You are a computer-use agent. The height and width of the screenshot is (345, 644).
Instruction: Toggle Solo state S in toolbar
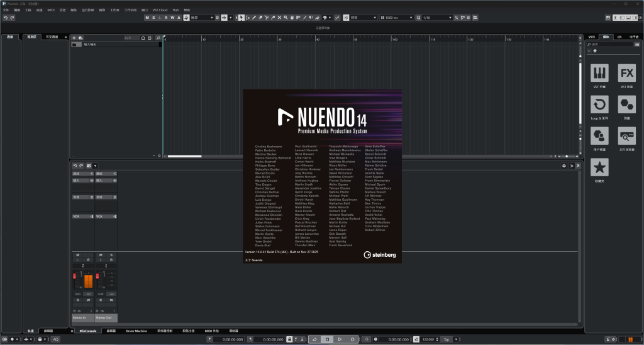153,18
